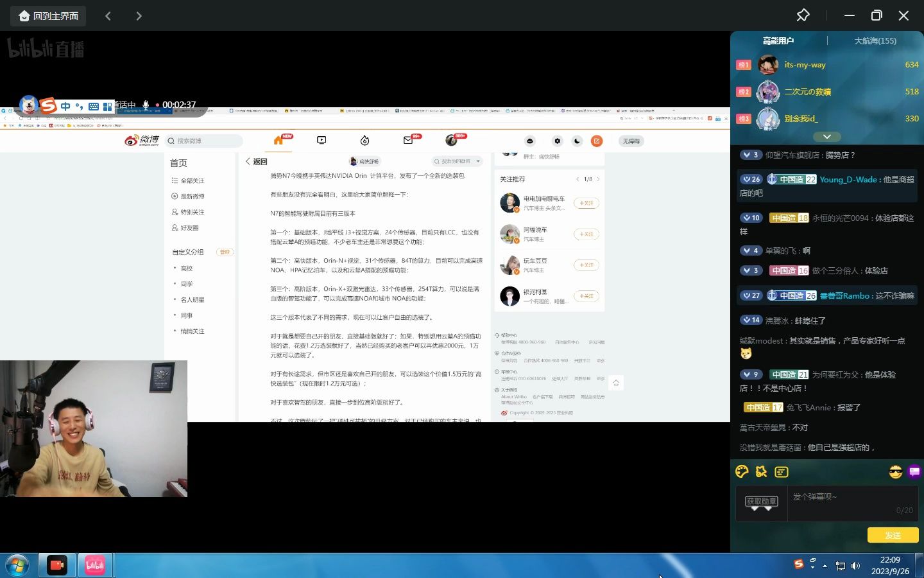Select 全部关注 in sidebar
Screen dimensions: 924x578
pos(188,180)
